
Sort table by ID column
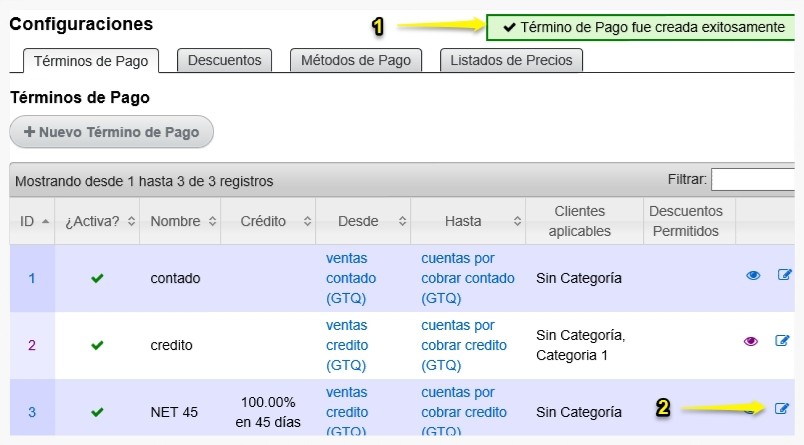coord(32,221)
